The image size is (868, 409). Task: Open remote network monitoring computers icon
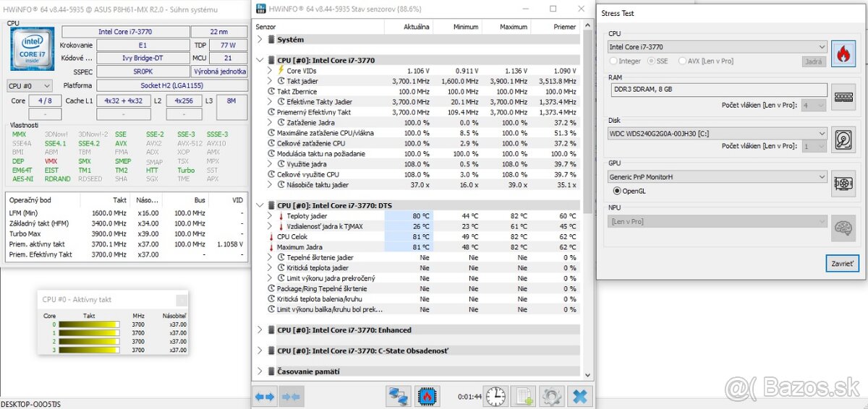point(399,396)
